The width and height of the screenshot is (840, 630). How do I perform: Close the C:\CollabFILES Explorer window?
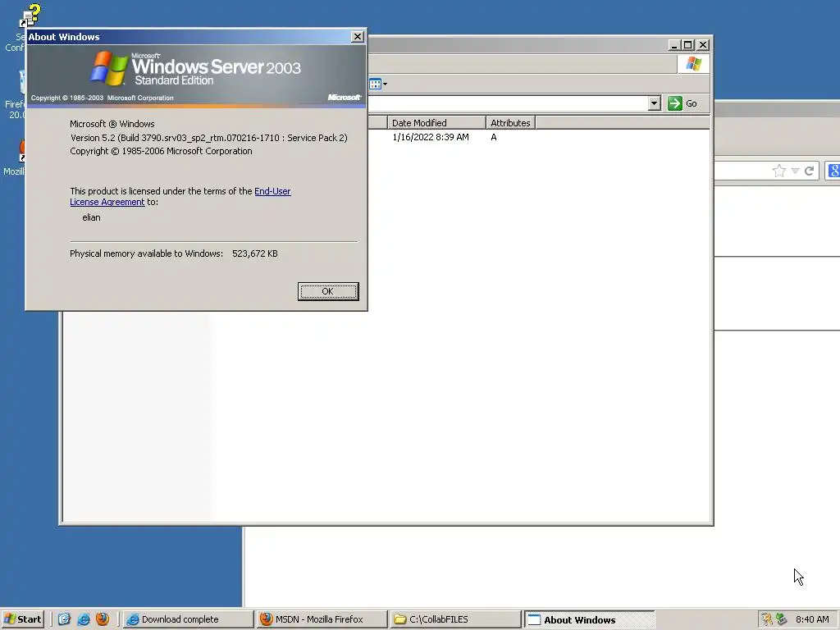[x=703, y=45]
